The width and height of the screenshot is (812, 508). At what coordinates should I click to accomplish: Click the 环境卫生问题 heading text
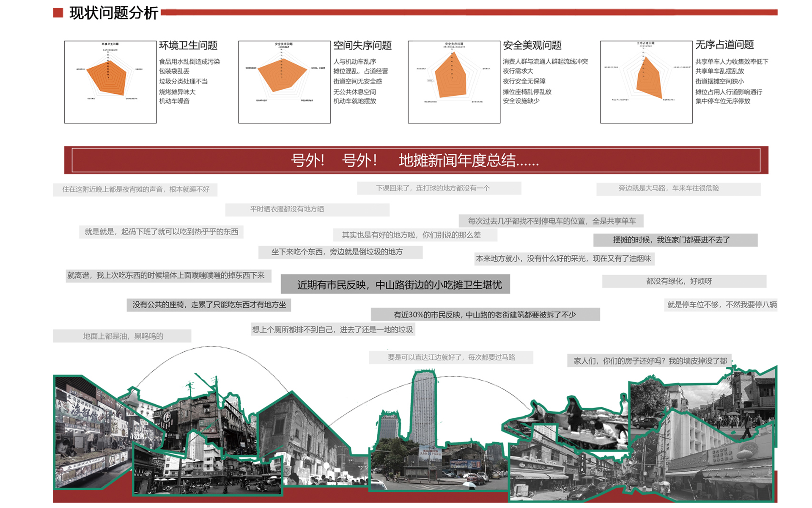pyautogui.click(x=188, y=45)
